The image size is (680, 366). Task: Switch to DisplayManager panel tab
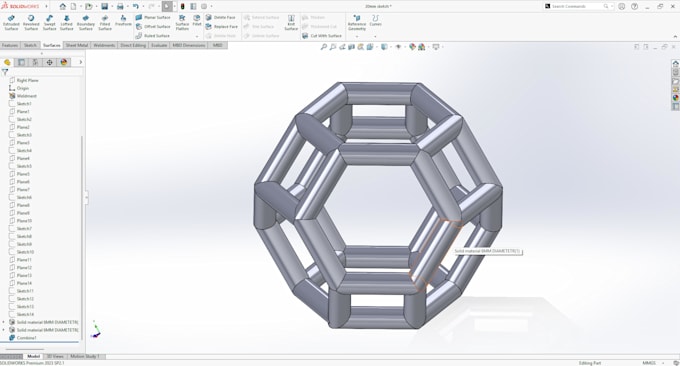64,62
